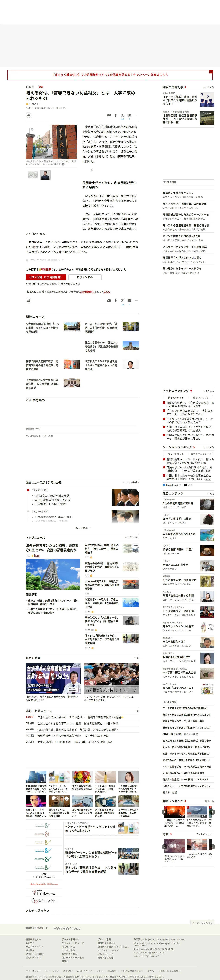Open the campaign details link in top banner

coord(110,75)
